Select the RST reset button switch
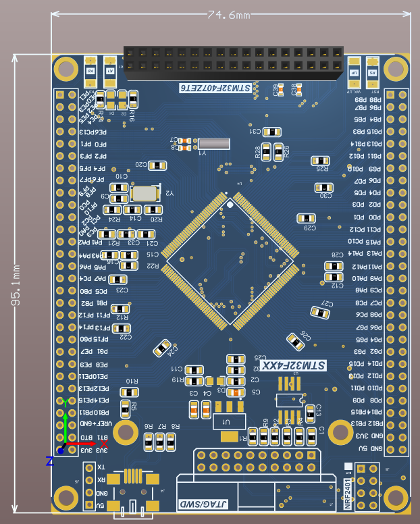Viewport: 420px width, 524px height. click(x=373, y=72)
